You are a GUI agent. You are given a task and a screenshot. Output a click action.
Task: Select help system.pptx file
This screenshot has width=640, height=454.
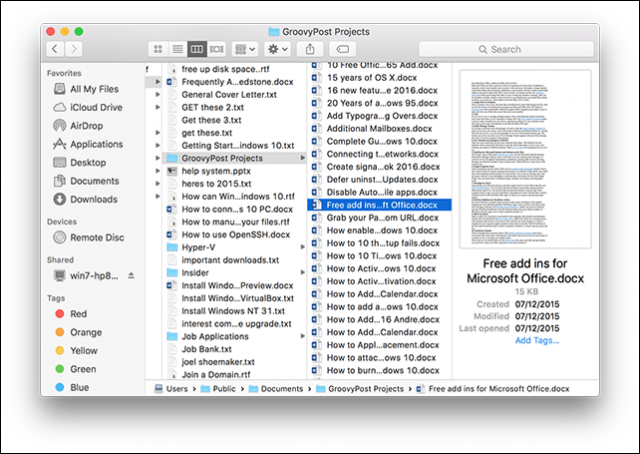235,171
